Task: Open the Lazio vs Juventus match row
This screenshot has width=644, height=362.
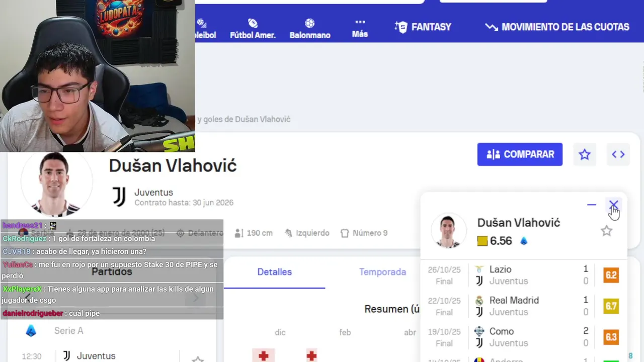Action: (524, 275)
